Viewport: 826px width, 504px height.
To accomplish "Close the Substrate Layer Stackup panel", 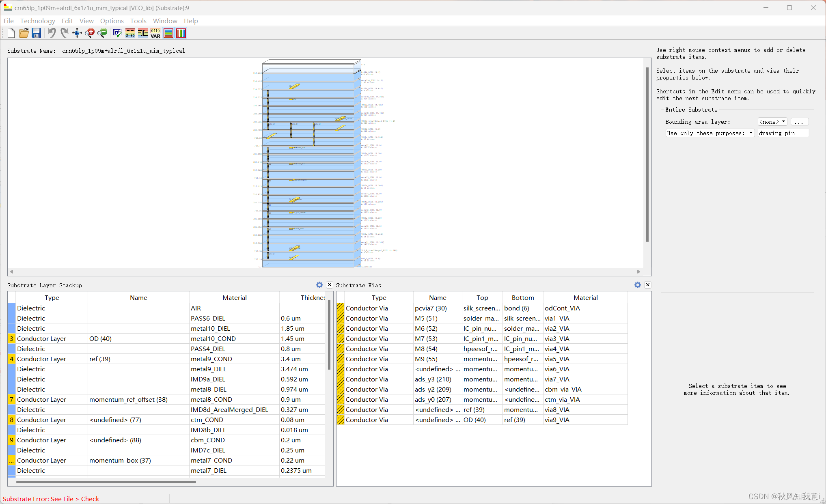I will [x=330, y=285].
